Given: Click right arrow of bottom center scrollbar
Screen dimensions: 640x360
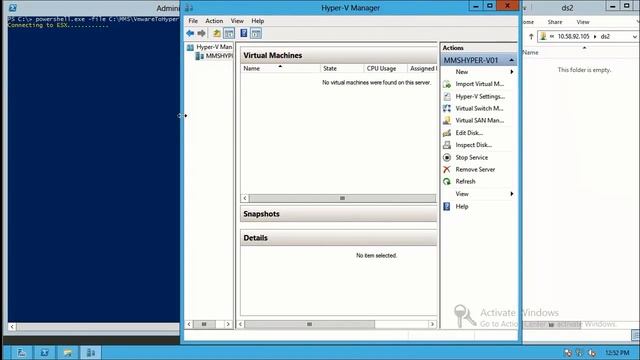Looking at the screenshot, I should tap(432, 324).
